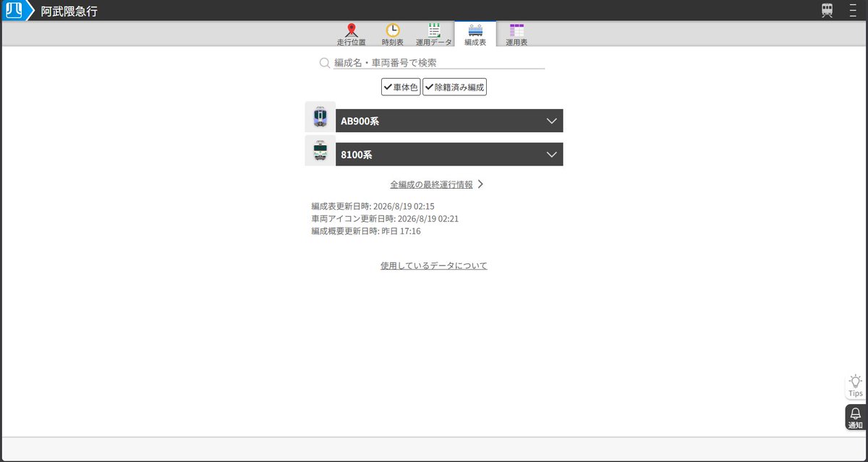Screen dimensions: 868x462
Task: Toggle the 除籍済み編成 checkbox
Action: pos(454,87)
